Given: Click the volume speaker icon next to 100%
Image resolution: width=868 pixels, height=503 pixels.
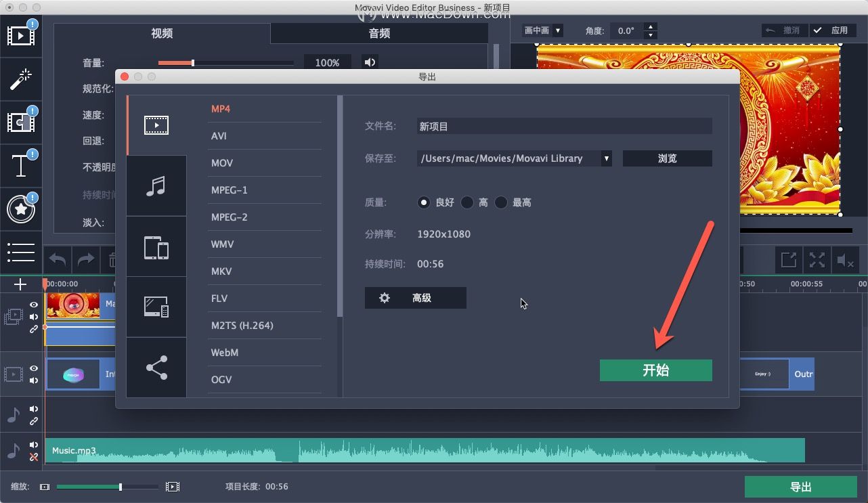Looking at the screenshot, I should (370, 62).
